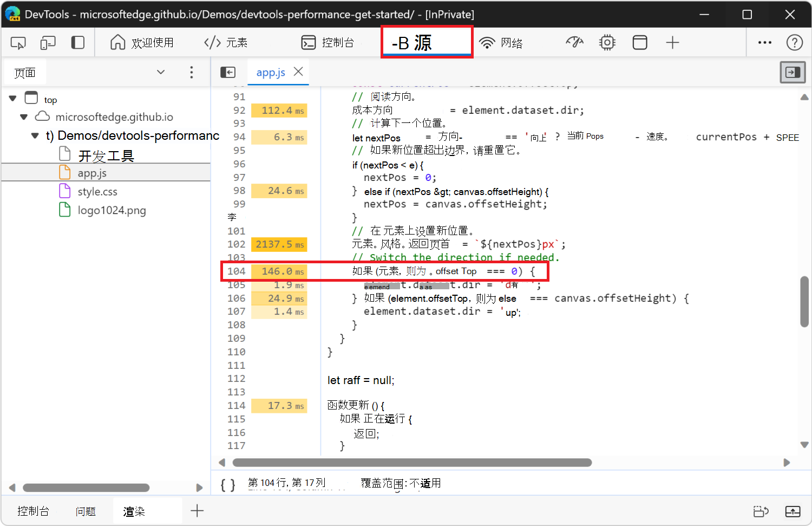Viewport: 812px width, 526px height.
Task: Click the let raff = null code line
Action: click(x=361, y=380)
